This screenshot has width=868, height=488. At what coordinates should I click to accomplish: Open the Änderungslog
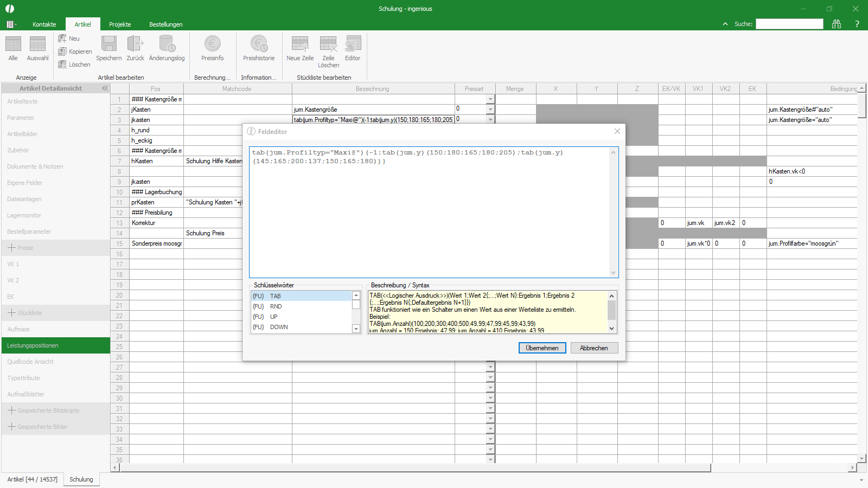[x=167, y=48]
